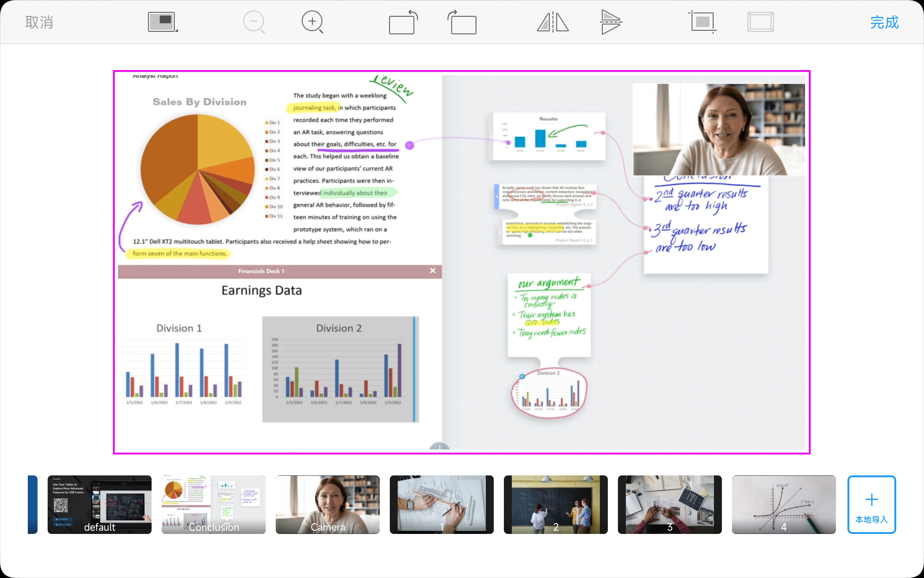Click the Division 1 bar chart
The image size is (924, 578).
coord(183,365)
